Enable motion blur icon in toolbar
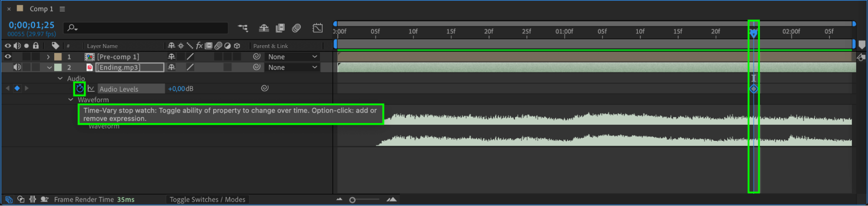Image resolution: width=868 pixels, height=206 pixels. click(297, 28)
